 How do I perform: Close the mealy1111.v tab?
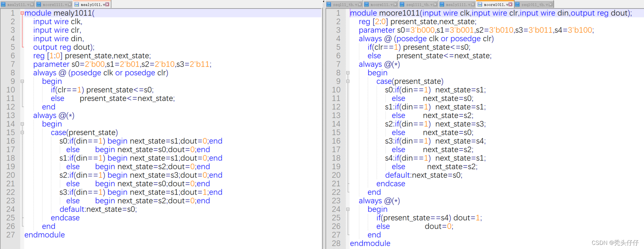(473, 4)
